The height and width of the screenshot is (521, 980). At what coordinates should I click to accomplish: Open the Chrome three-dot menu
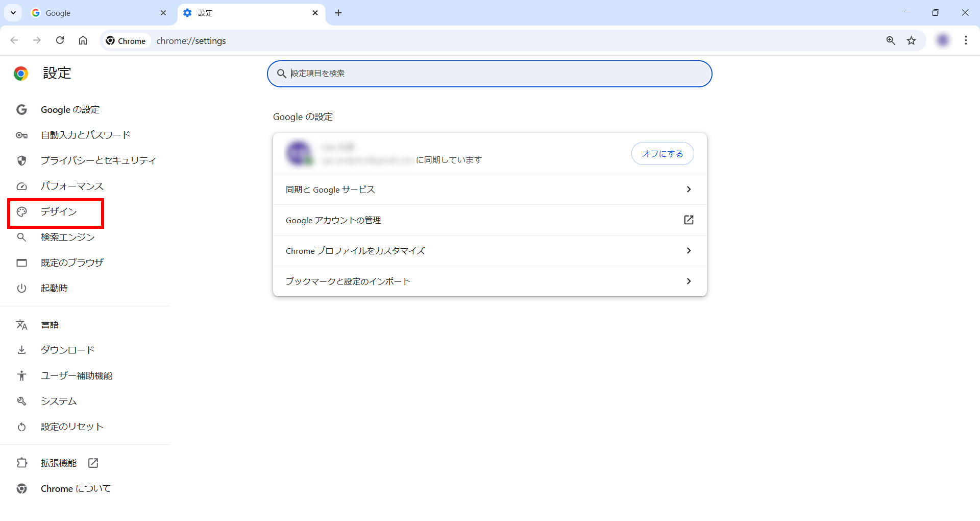966,40
